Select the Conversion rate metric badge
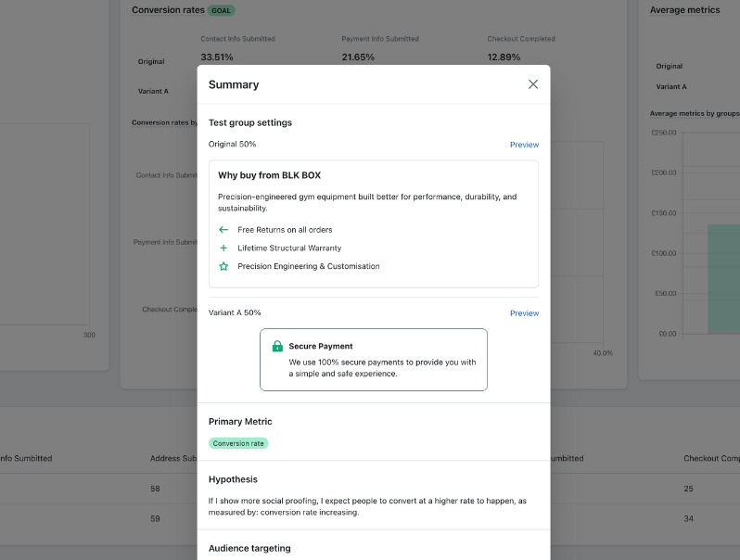 coord(238,443)
